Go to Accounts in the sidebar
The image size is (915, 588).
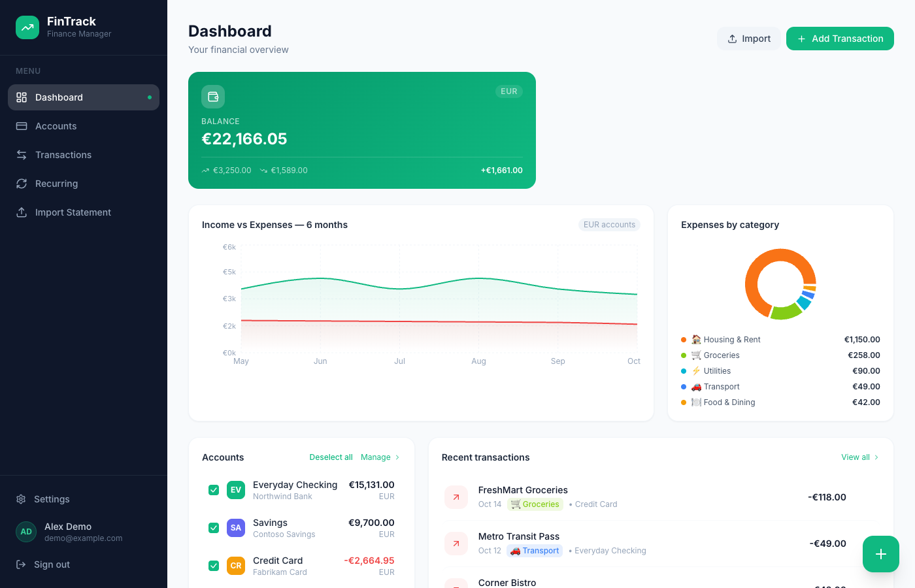point(84,126)
